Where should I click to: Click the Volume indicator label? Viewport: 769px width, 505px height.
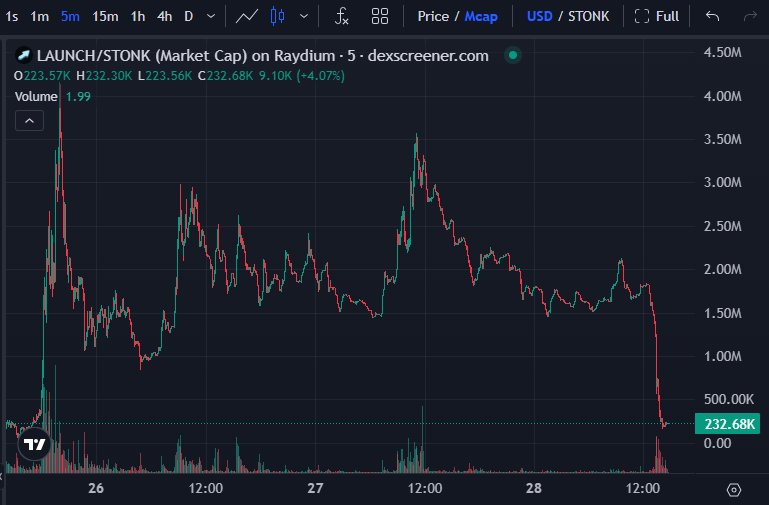[x=36, y=97]
